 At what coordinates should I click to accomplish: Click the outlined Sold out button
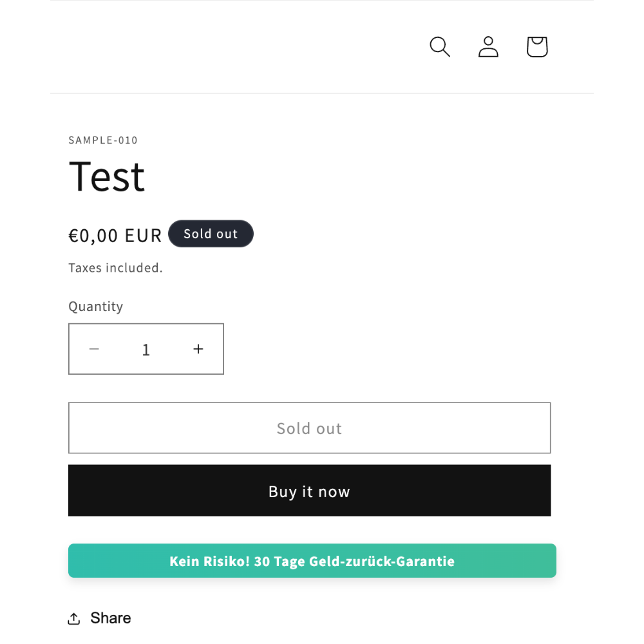[x=309, y=428]
